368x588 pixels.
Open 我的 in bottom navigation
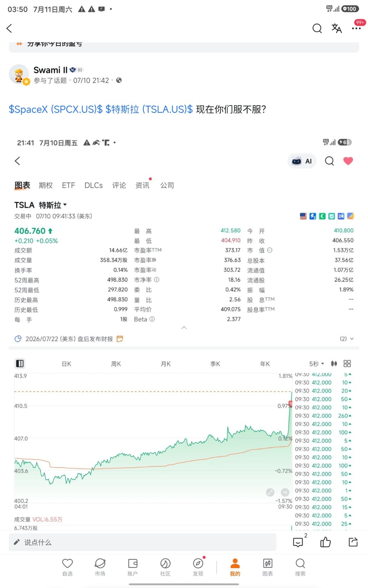pos(235,567)
